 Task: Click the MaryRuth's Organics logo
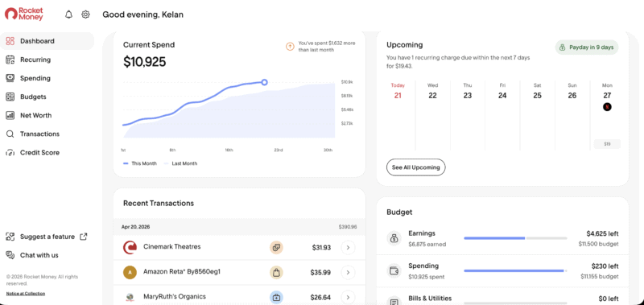coord(130,297)
